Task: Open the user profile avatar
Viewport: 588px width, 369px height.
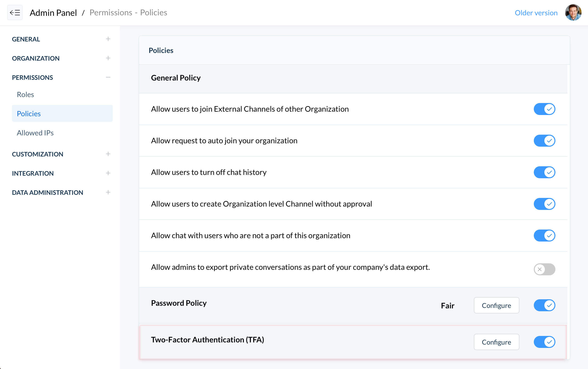Action: pyautogui.click(x=573, y=12)
